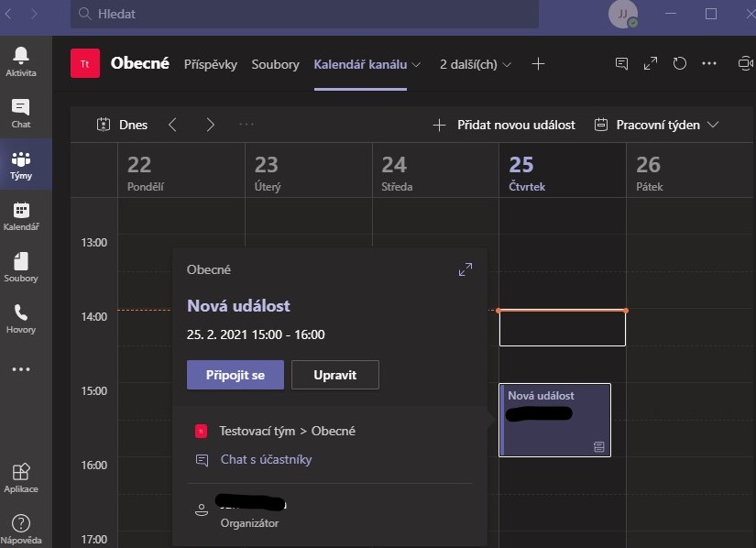
Task: Select the Kalendář kanálu tab
Action: pyautogui.click(x=360, y=64)
